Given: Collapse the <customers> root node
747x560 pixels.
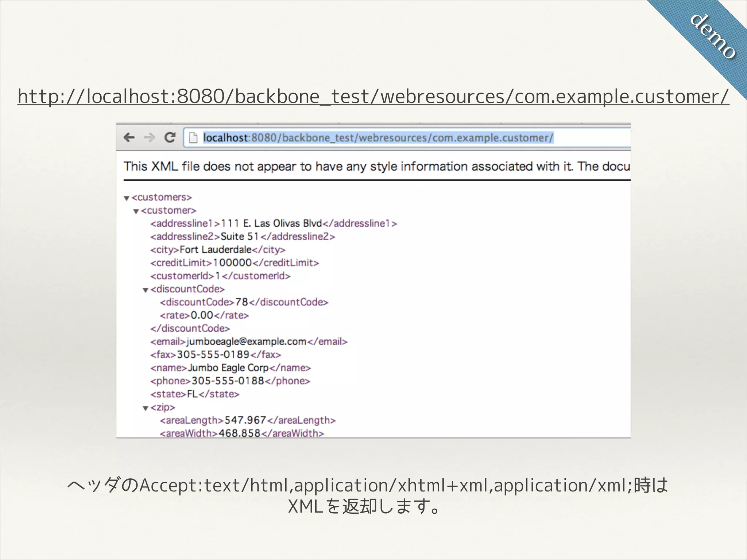Looking at the screenshot, I should point(127,198).
